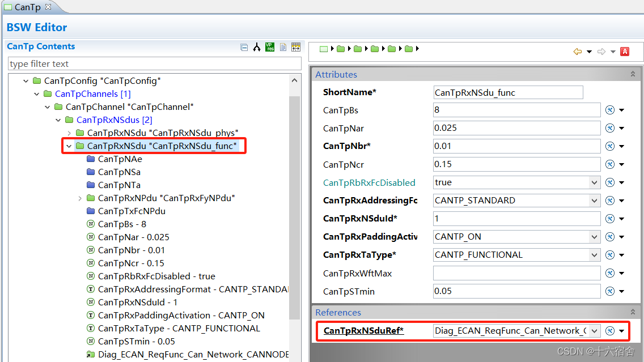Reset CanTpRxNSduId with its round icon
Viewport: 644px width, 362px height.
(x=610, y=219)
